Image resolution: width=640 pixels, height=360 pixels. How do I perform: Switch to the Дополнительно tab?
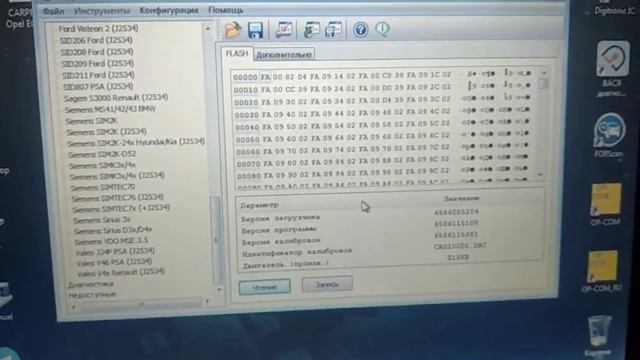(x=284, y=54)
